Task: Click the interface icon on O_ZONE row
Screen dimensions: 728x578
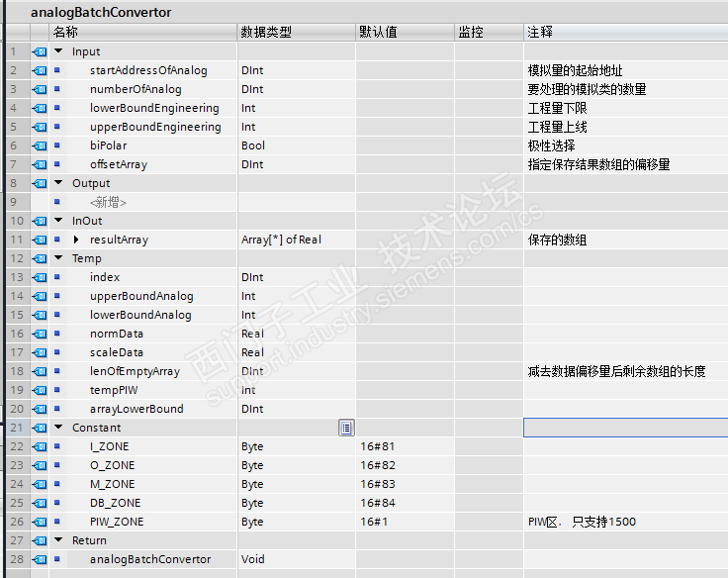Action: point(40,465)
